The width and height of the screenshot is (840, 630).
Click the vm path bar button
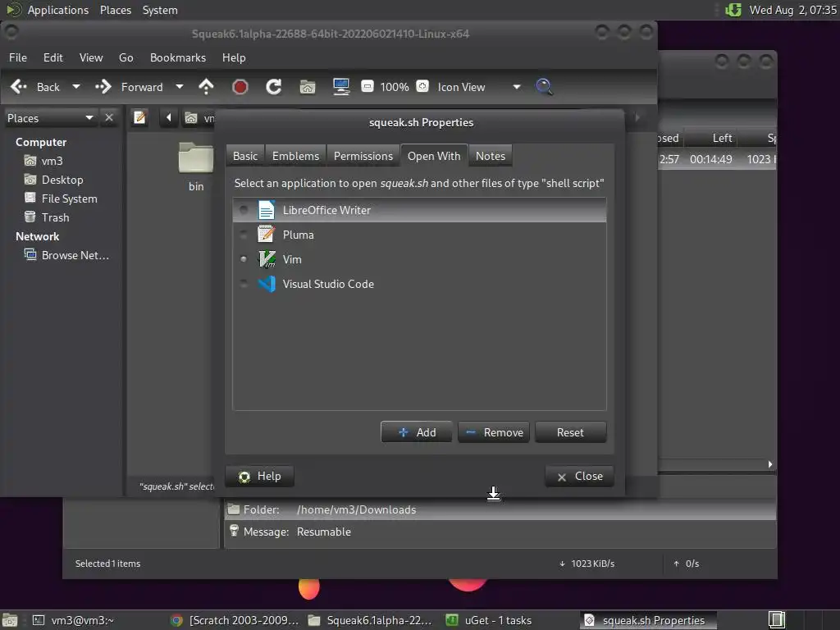[x=199, y=118]
